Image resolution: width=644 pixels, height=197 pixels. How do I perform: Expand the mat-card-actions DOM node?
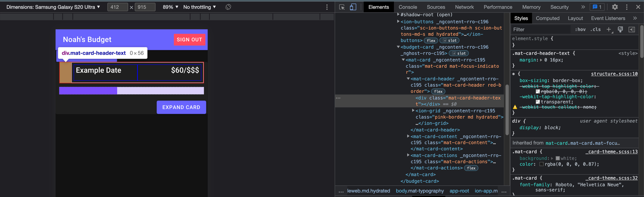click(408, 155)
